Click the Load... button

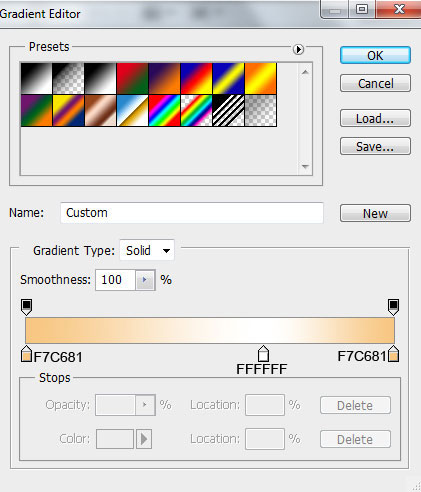tap(375, 118)
